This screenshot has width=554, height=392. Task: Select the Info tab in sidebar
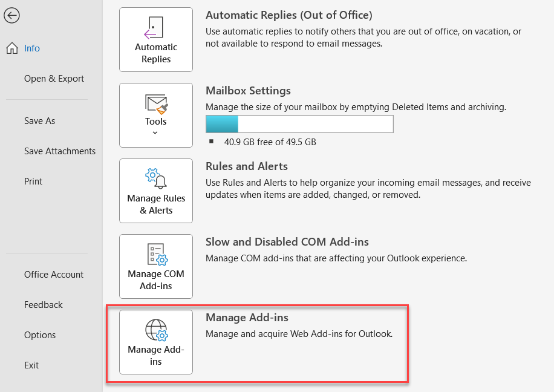[x=32, y=48]
